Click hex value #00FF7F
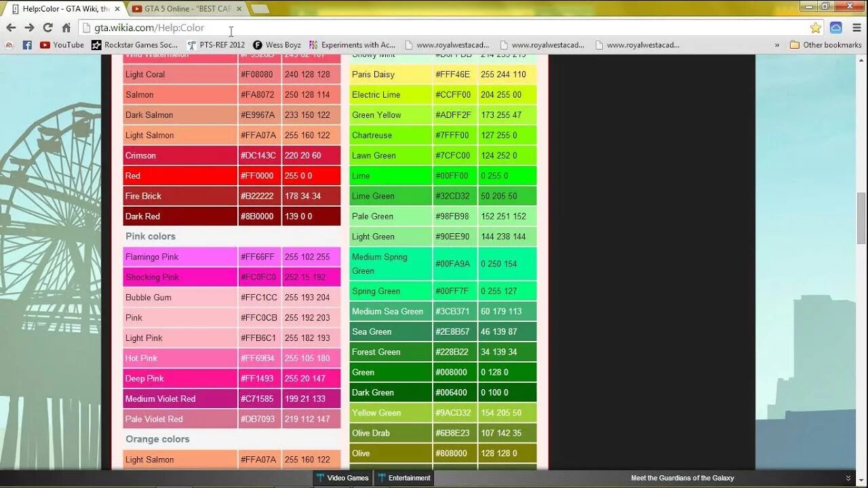The height and width of the screenshot is (488, 868). click(452, 291)
